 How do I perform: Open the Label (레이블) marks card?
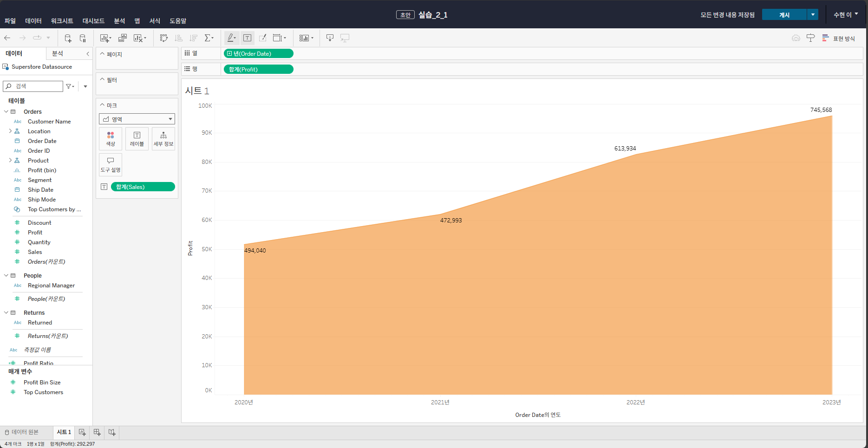coord(137,139)
